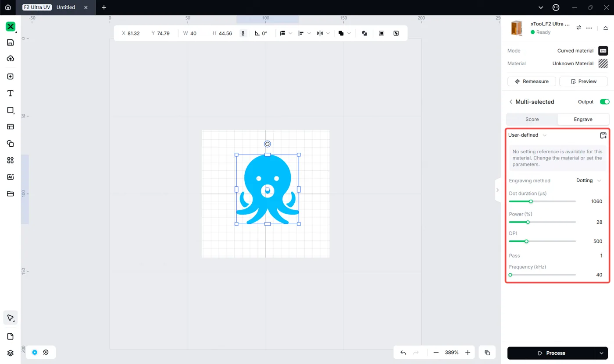Zoom out with the minus icon
614x364 pixels.
(x=436, y=353)
